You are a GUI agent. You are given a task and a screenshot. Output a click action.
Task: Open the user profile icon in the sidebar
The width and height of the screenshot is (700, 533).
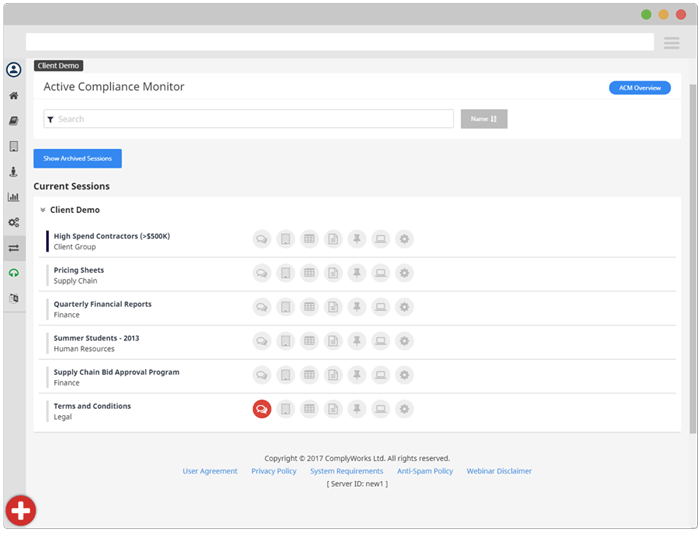point(14,70)
